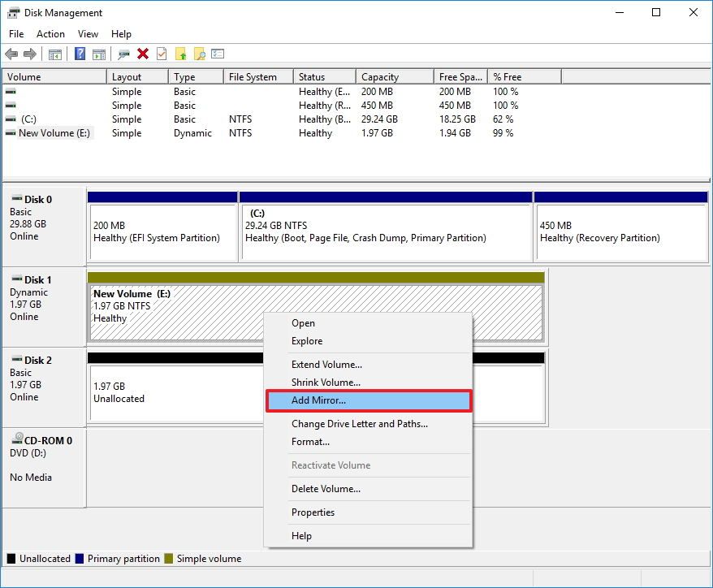Click the Disk 0 drive icon
The height and width of the screenshot is (588, 713).
[x=18, y=199]
